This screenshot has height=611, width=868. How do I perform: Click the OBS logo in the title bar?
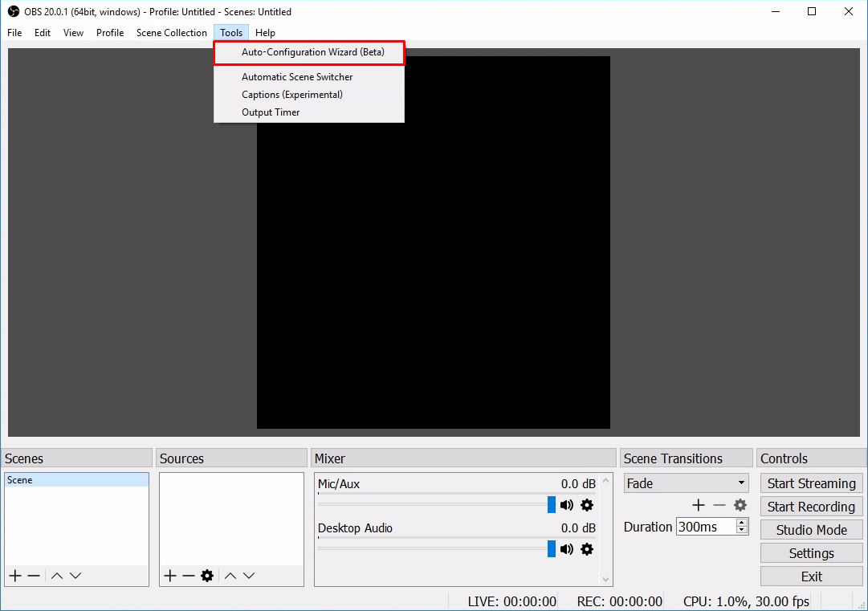pyautogui.click(x=14, y=11)
